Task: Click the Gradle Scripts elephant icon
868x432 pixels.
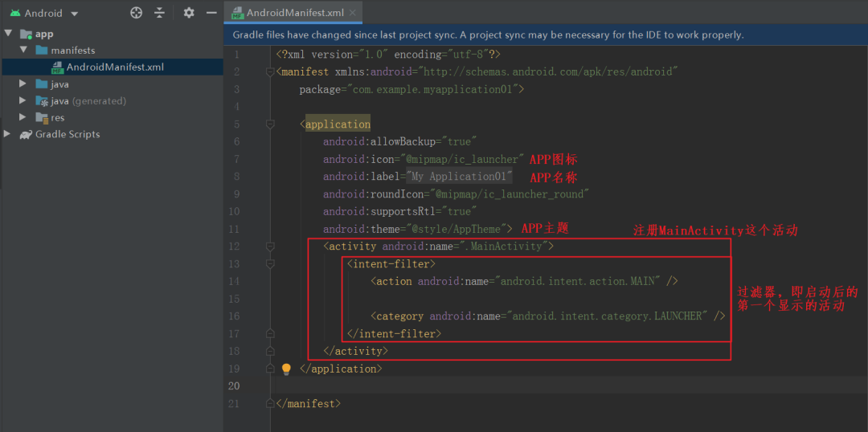Action: click(26, 134)
